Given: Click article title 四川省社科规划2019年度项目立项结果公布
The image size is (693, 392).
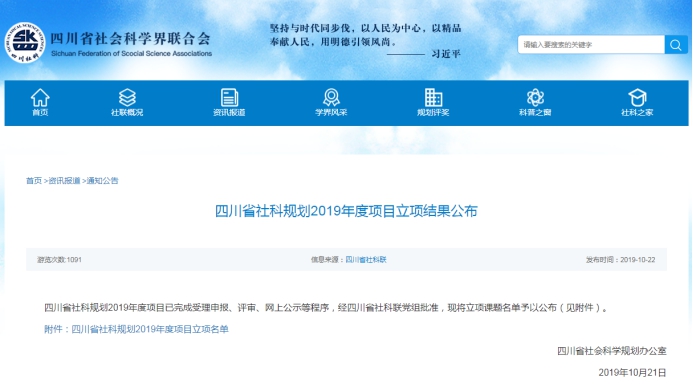Looking at the screenshot, I should (x=346, y=211).
